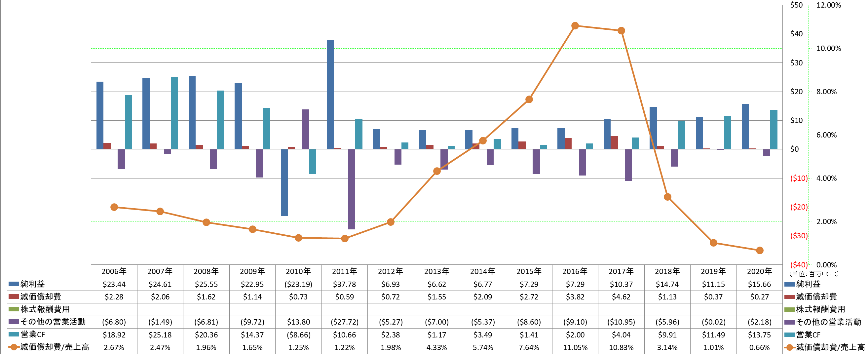Click the orange line marker for 2020年
The height and width of the screenshot is (354, 868).
[x=760, y=251]
